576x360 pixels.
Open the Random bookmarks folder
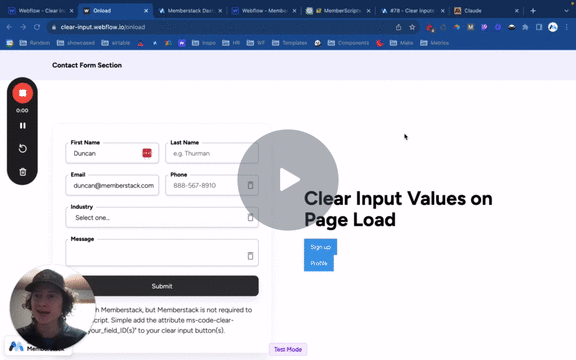point(35,43)
